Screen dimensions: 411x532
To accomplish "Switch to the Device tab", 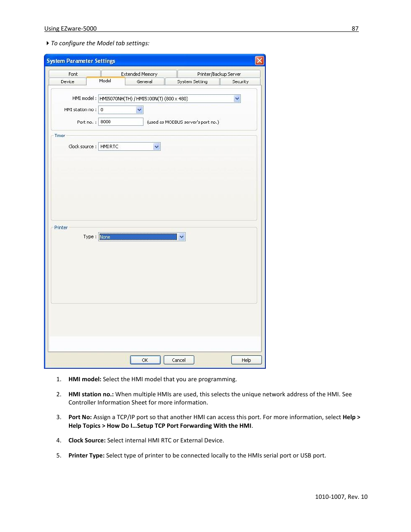I will click(x=68, y=81).
